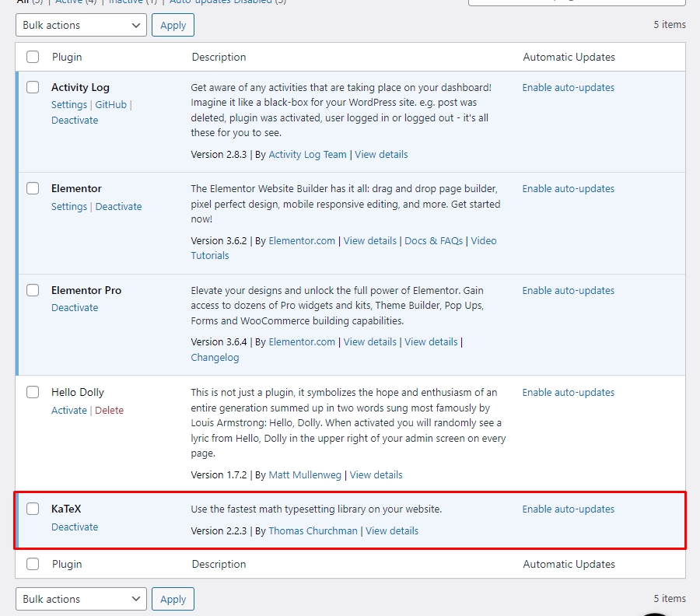
Task: Click the "Version 2.2.3" text
Action: click(219, 530)
